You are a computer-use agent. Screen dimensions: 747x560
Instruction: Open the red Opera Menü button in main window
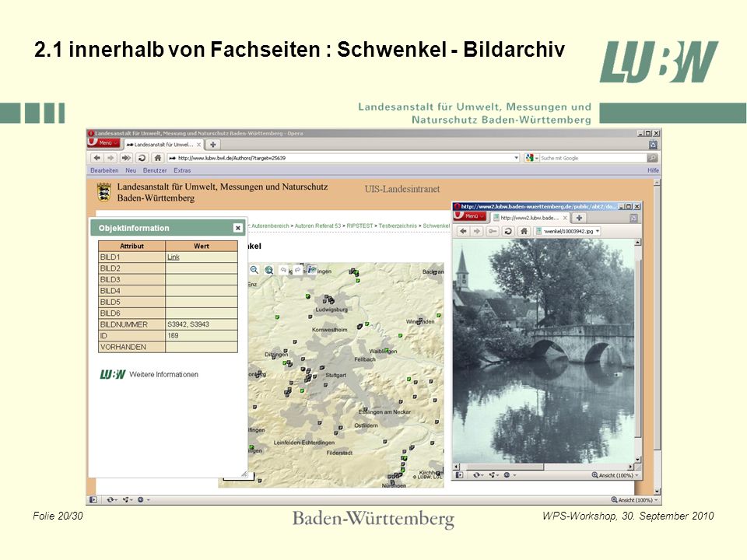pyautogui.click(x=103, y=143)
